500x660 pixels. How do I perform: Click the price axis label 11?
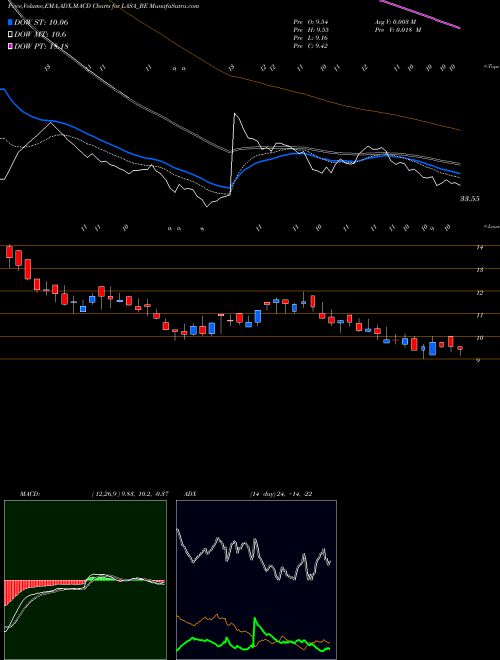(479, 315)
